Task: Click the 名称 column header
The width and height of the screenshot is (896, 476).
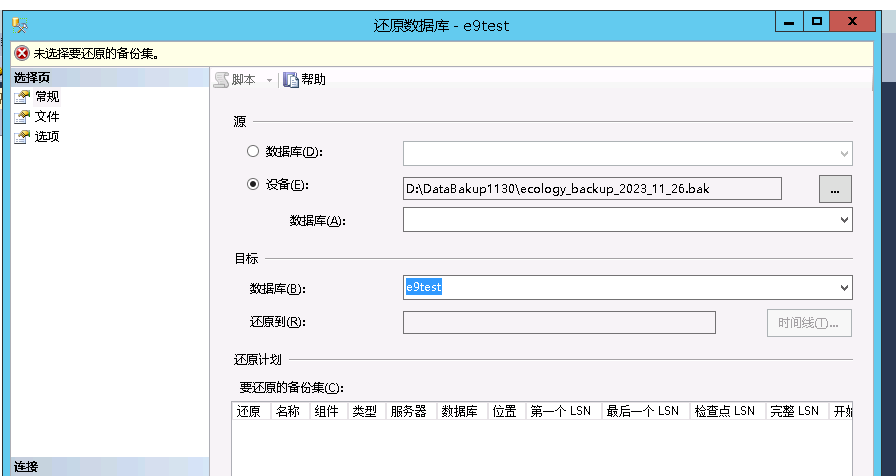Action: [x=289, y=411]
